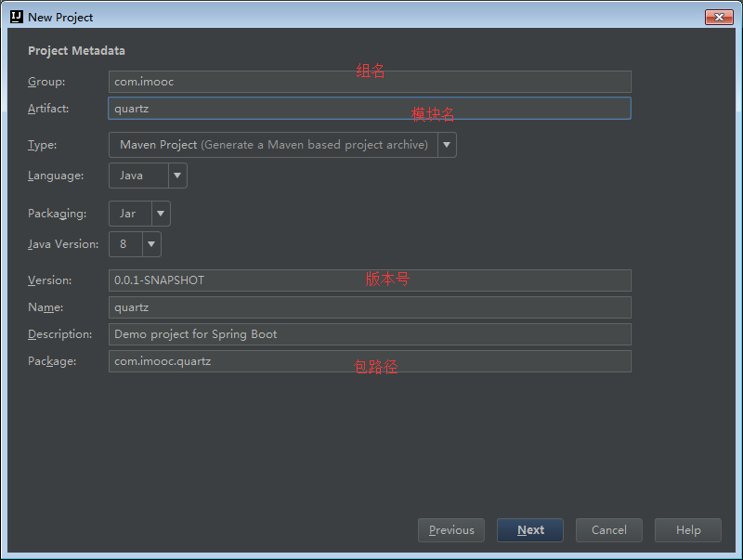Open Help for this dialog
The height and width of the screenshot is (560, 743).
click(x=687, y=529)
